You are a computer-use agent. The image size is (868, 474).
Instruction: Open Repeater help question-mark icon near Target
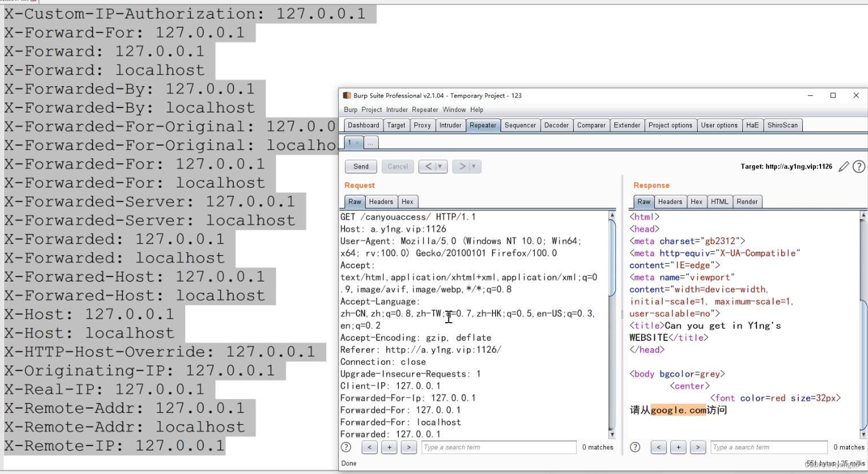tap(858, 166)
